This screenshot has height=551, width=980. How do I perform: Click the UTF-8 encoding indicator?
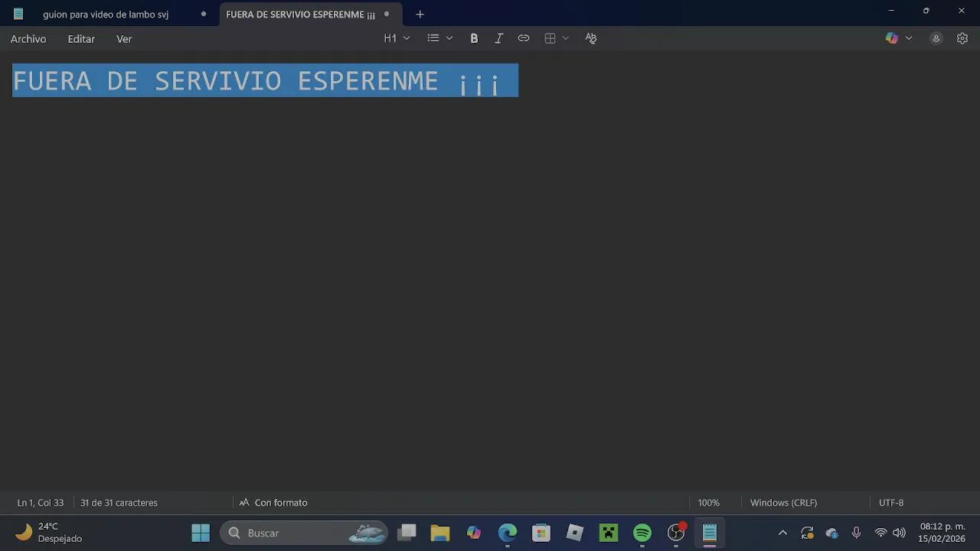click(891, 503)
